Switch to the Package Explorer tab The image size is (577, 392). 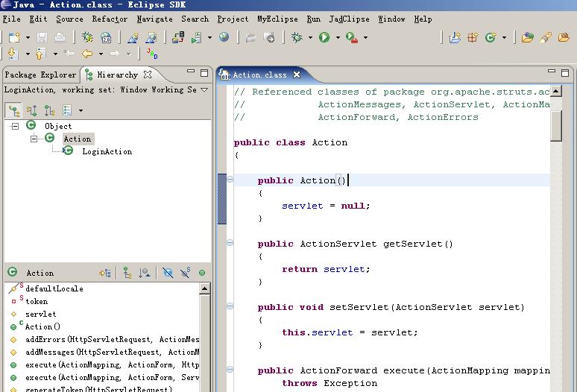(40, 75)
